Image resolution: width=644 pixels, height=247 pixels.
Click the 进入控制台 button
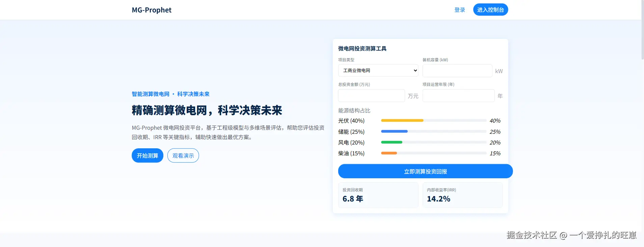(490, 10)
